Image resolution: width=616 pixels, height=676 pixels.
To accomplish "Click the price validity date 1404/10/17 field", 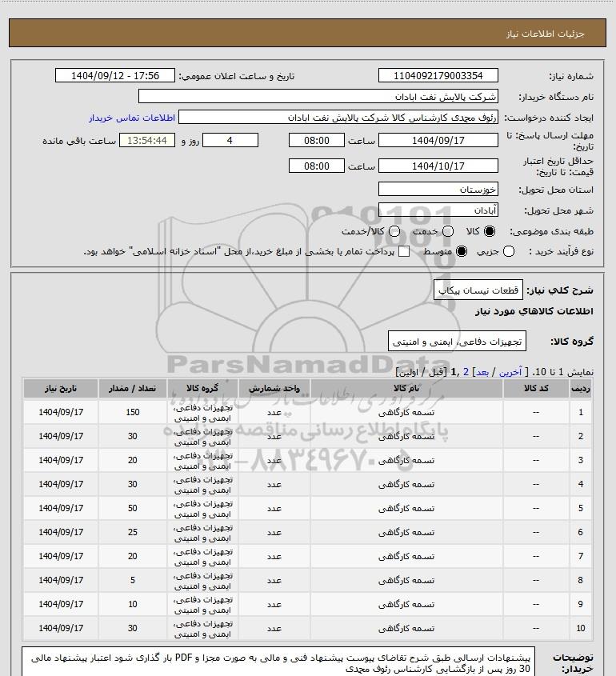I will coord(438,166).
